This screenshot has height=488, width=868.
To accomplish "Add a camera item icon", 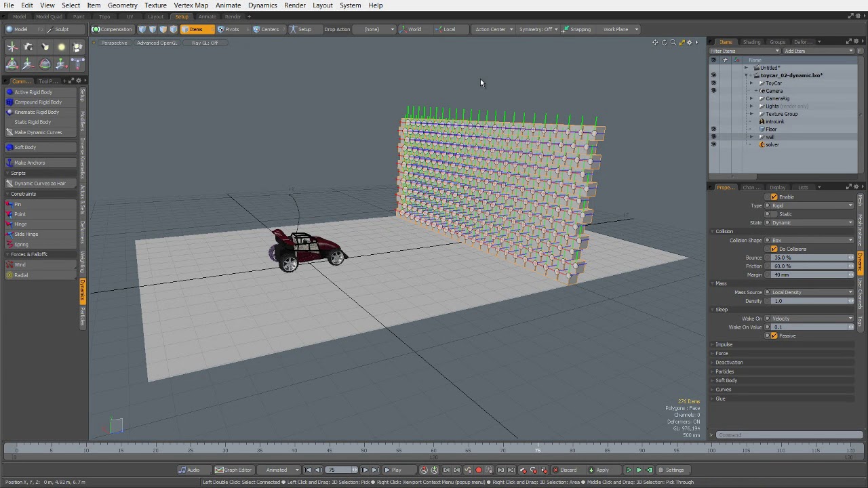I will (x=28, y=47).
